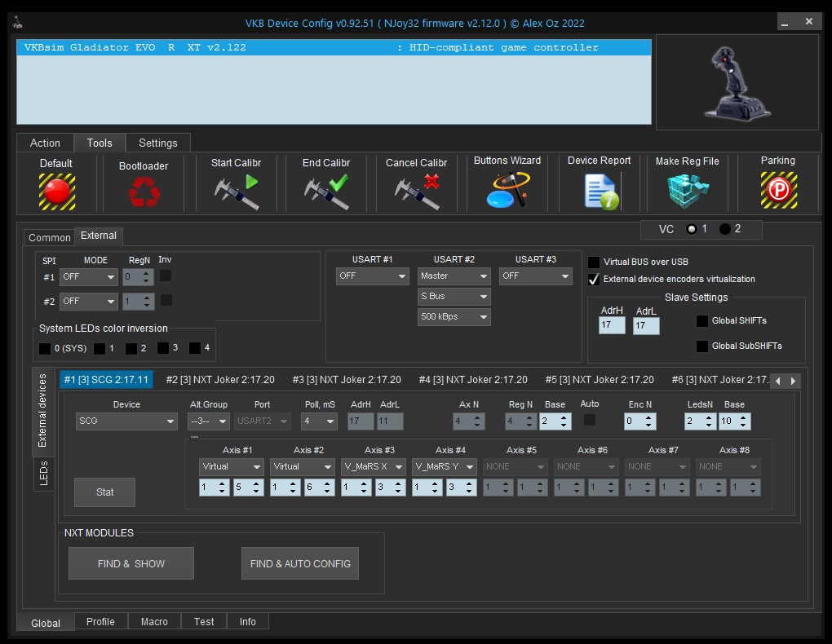Click the Default red button icon
Image resolution: width=832 pixels, height=644 pixels.
57,192
